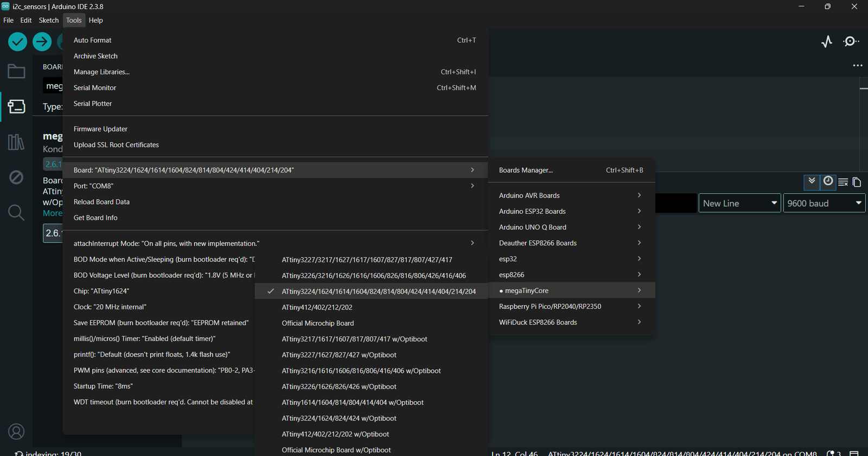Open the Search magnifier sidebar icon

16,212
